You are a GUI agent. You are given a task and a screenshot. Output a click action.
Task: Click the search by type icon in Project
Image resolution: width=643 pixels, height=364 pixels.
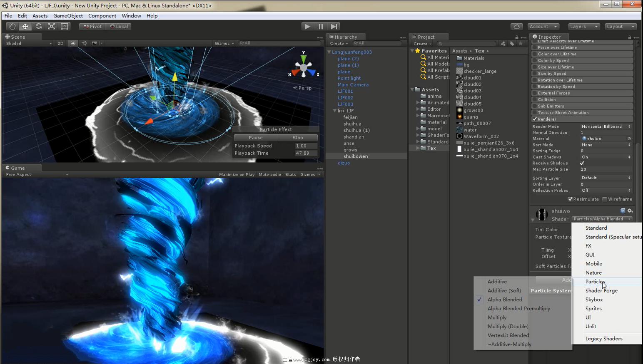coord(503,43)
